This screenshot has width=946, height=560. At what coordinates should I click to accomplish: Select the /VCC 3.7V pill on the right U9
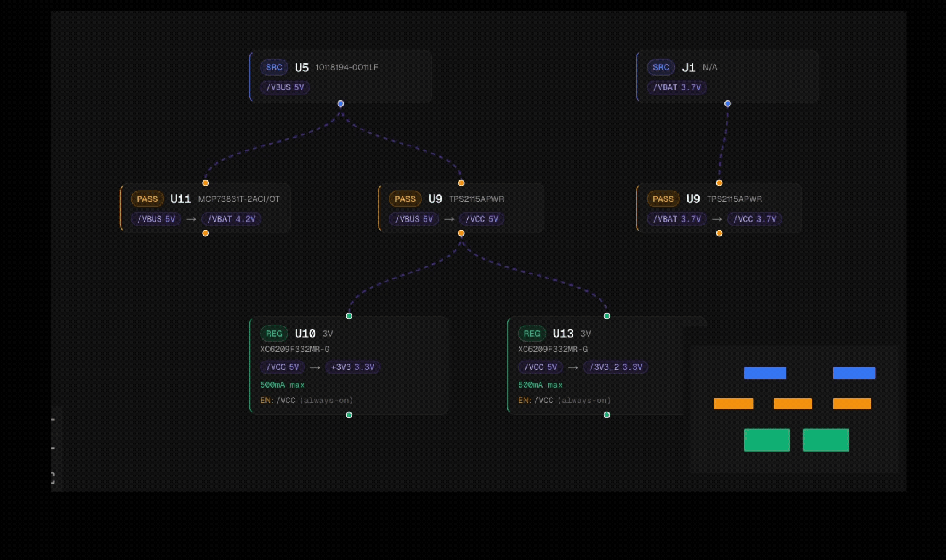(x=755, y=219)
